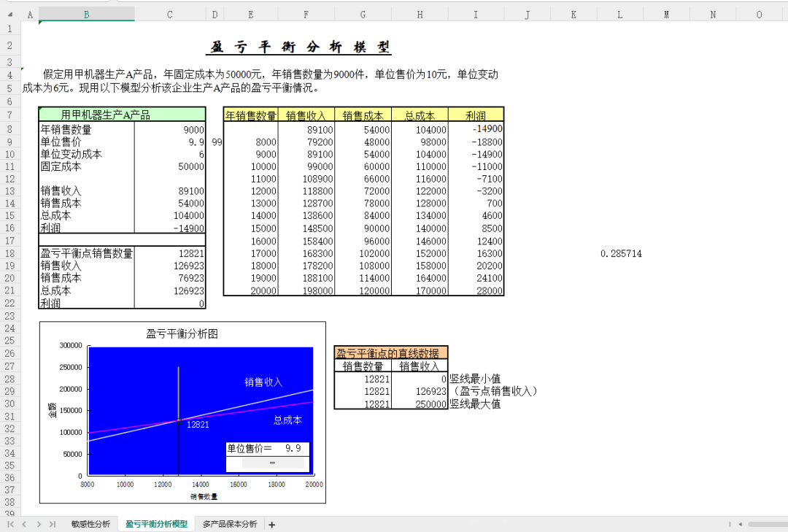Go to the previous sheet with the arrow

pyautogui.click(x=24, y=525)
